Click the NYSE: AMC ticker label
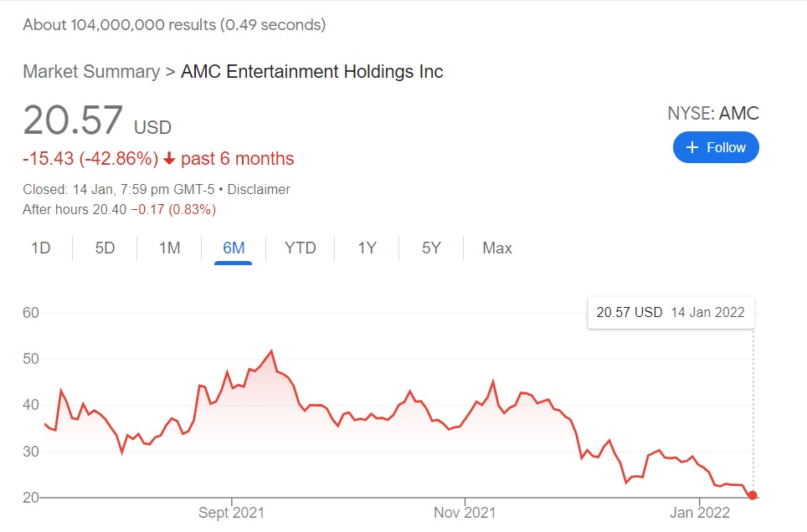The height and width of the screenshot is (532, 807). (x=713, y=114)
